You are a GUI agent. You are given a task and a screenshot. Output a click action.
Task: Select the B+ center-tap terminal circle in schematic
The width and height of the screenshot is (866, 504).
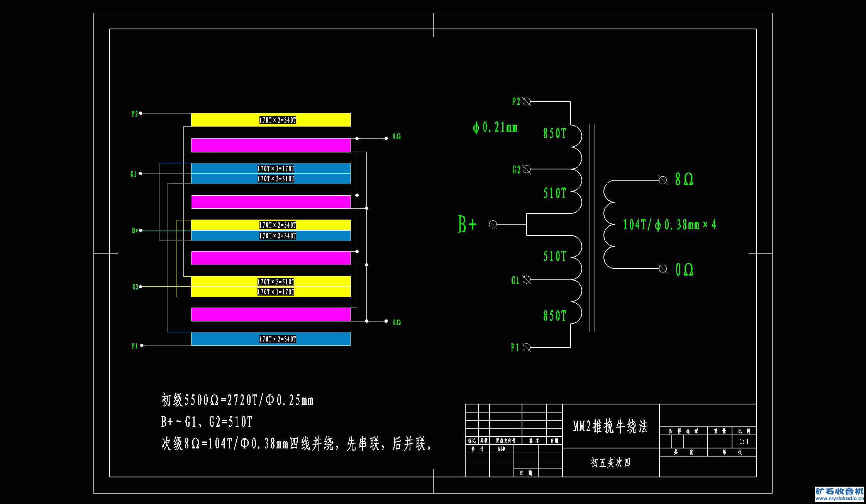pyautogui.click(x=493, y=224)
